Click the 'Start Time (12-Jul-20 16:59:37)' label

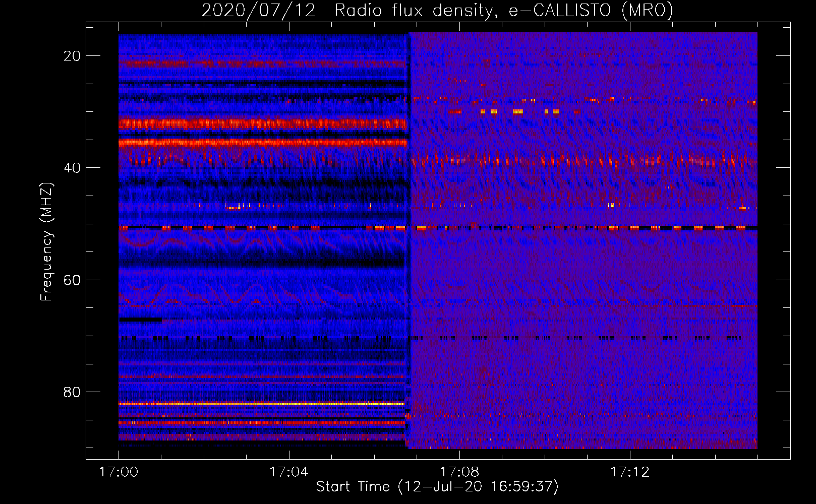pos(437,487)
